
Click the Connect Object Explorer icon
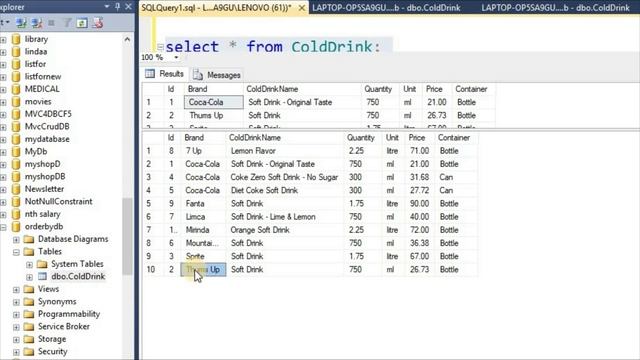point(21,23)
